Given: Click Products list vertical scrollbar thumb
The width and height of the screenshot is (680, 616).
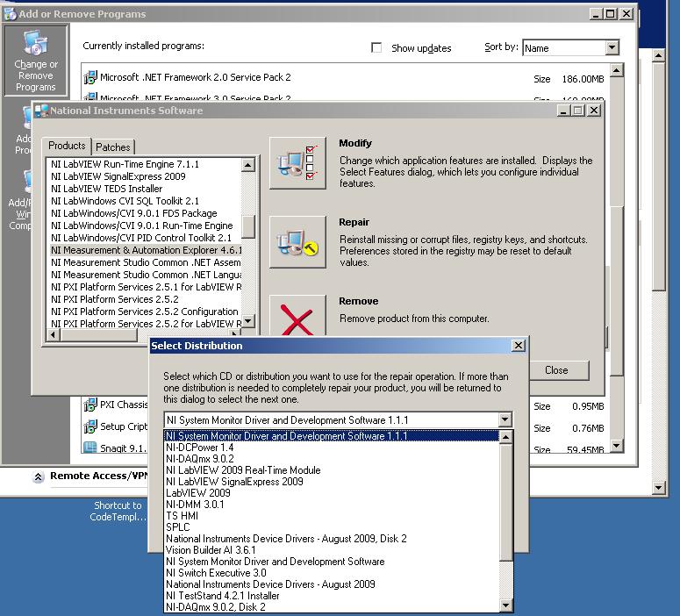Looking at the screenshot, I should click(248, 227).
